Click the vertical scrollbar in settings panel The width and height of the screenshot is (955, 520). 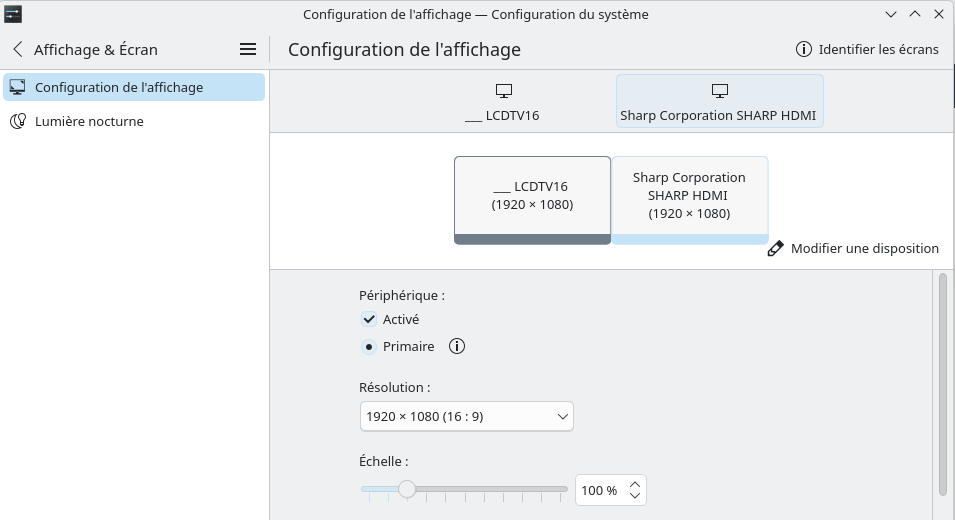point(942,384)
